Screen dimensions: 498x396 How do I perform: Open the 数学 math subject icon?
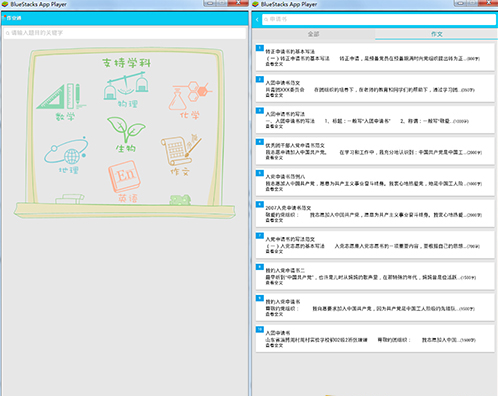tap(61, 101)
